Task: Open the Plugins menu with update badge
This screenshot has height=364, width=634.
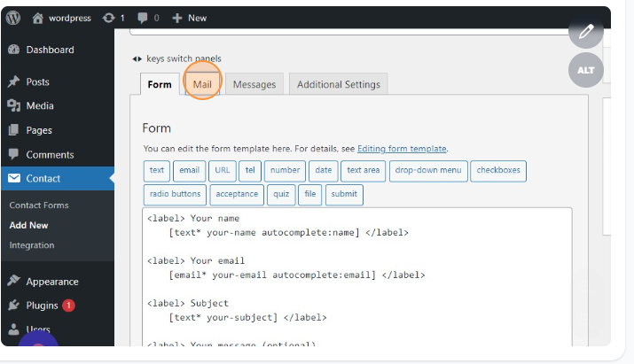Action: point(42,306)
